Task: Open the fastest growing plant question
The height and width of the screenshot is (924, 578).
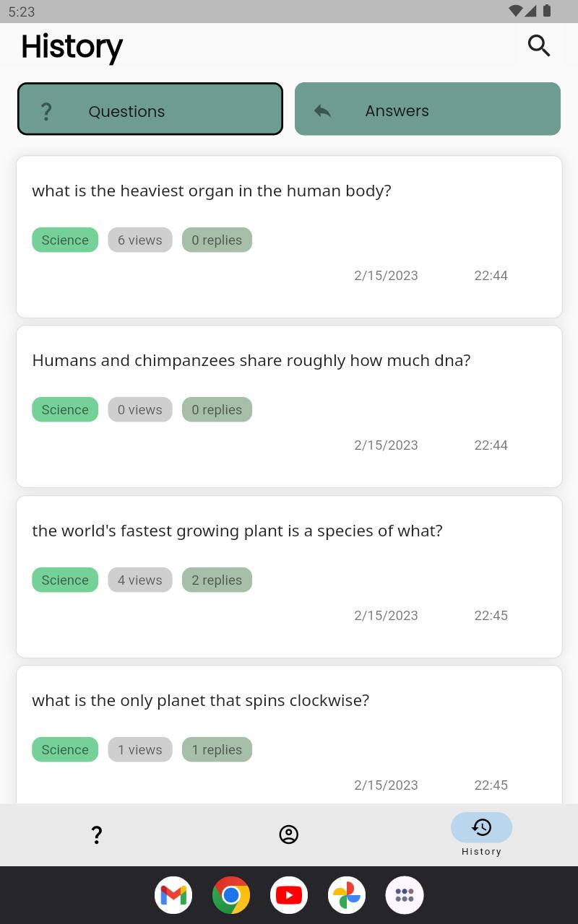Action: (237, 531)
